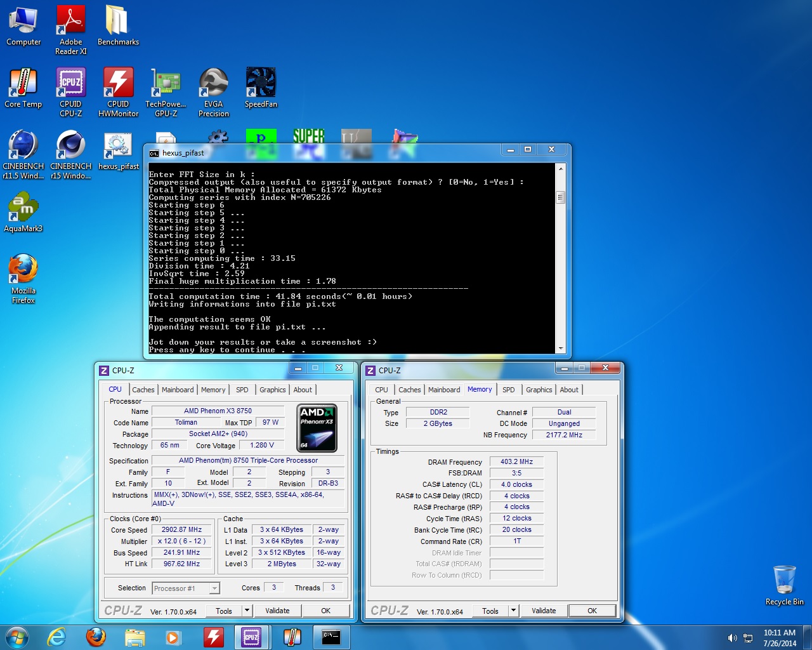Click the hexus_pifast window title bar icon
The height and width of the screenshot is (650, 812).
[154, 153]
